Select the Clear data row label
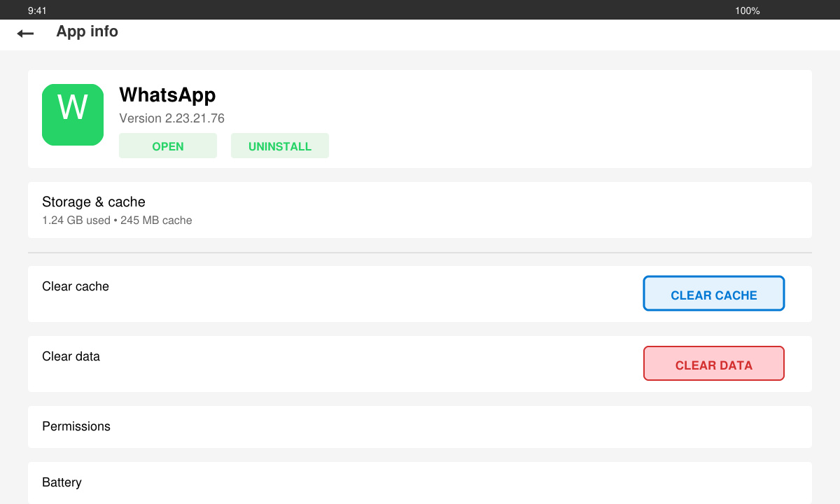 point(71,356)
